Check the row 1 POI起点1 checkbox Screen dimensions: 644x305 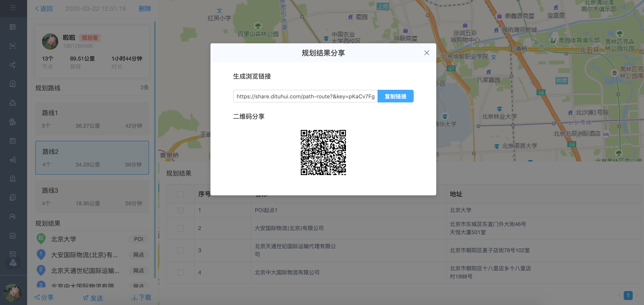[180, 210]
